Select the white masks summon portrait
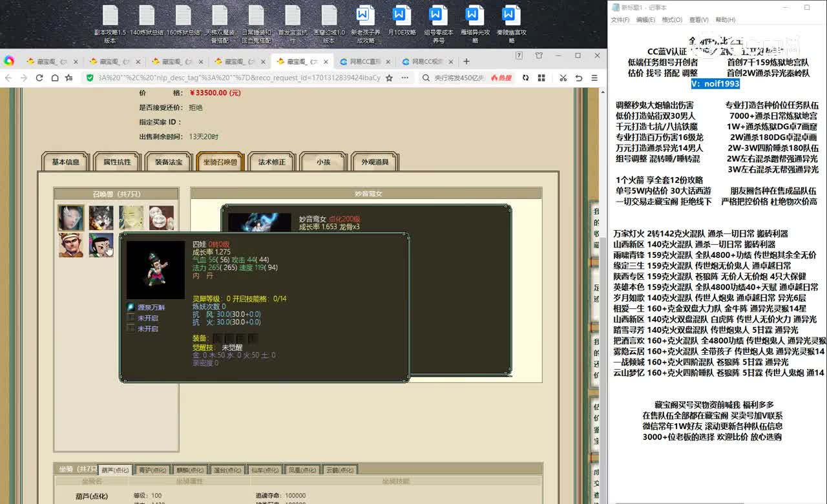Image resolution: width=827 pixels, height=504 pixels. pos(161,218)
